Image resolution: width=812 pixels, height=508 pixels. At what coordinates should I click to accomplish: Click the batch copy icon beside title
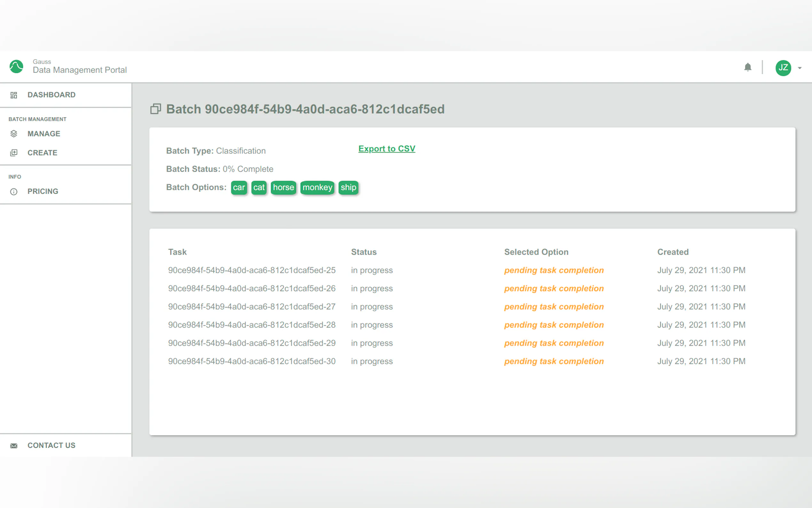coord(155,109)
